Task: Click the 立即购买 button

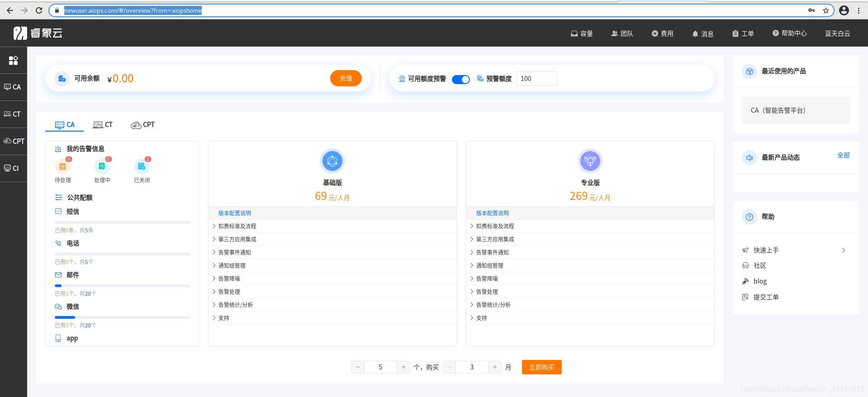Action: [541, 367]
